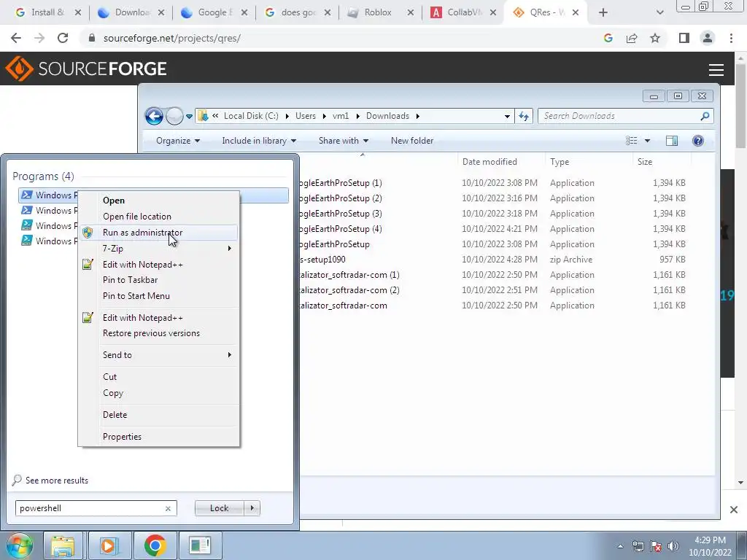Click New folder in Explorer

pos(412,141)
